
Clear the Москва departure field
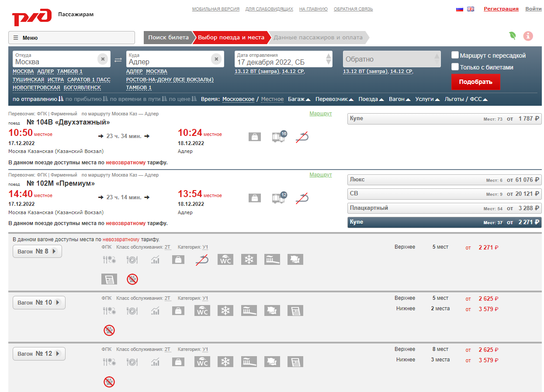point(103,59)
